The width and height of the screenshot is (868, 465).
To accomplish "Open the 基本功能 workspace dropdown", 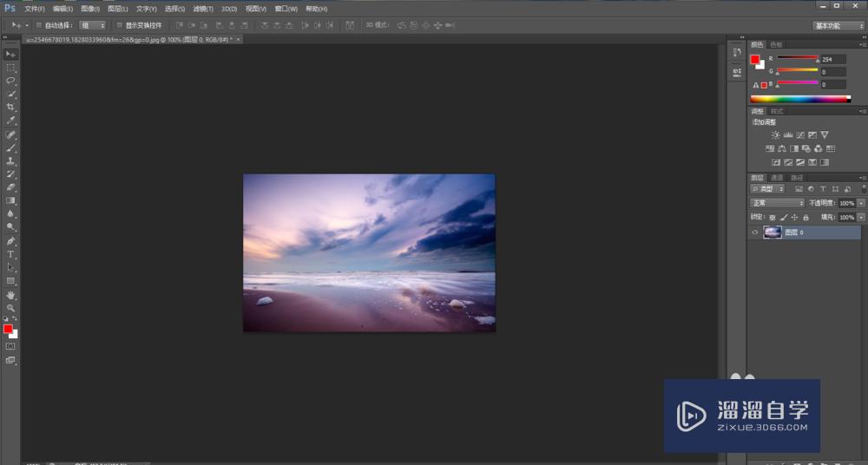I will [838, 26].
